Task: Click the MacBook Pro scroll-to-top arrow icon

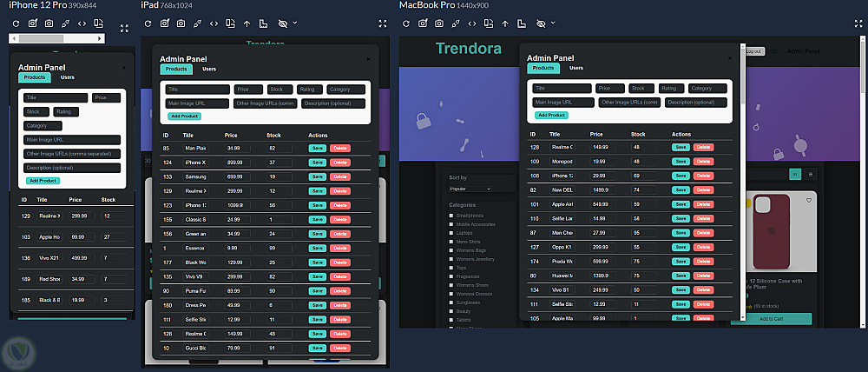Action: coord(505,23)
